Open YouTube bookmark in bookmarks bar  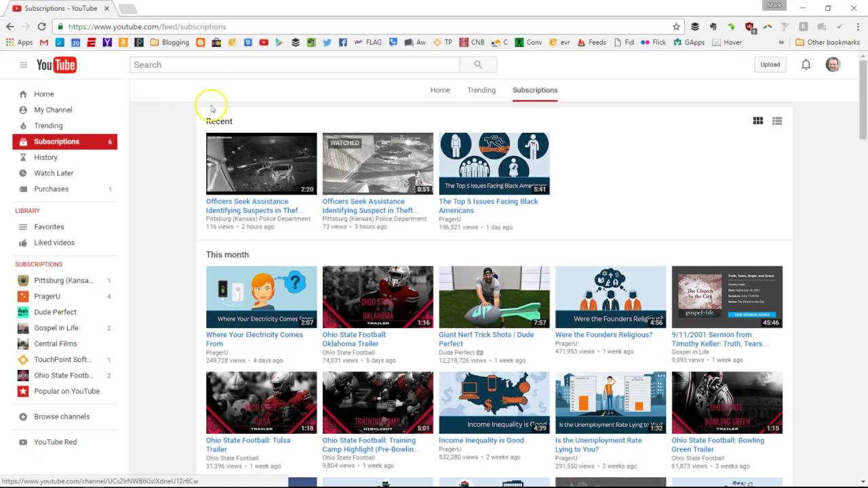pos(264,42)
